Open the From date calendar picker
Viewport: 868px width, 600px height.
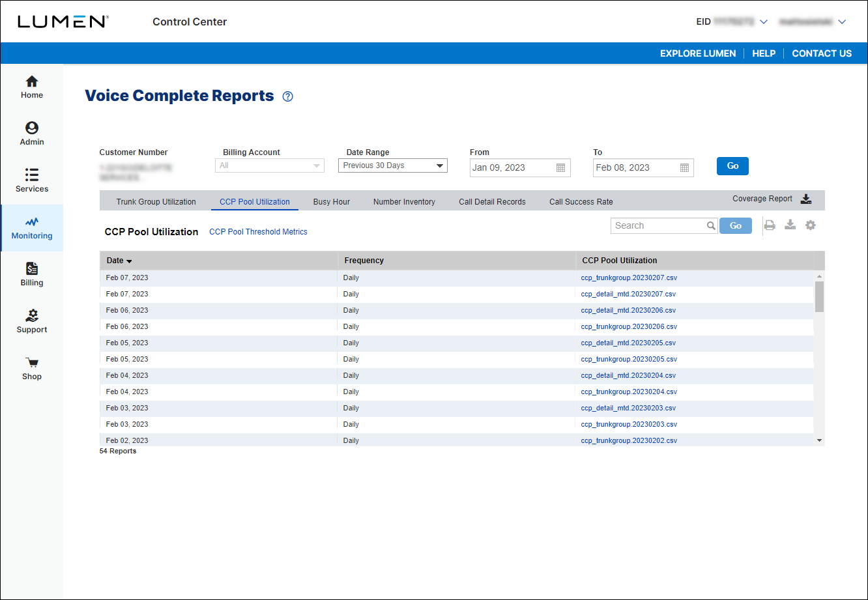click(x=560, y=168)
